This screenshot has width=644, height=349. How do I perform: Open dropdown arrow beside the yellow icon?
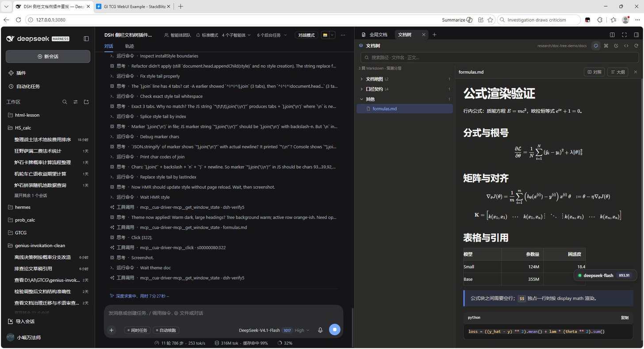point(332,35)
